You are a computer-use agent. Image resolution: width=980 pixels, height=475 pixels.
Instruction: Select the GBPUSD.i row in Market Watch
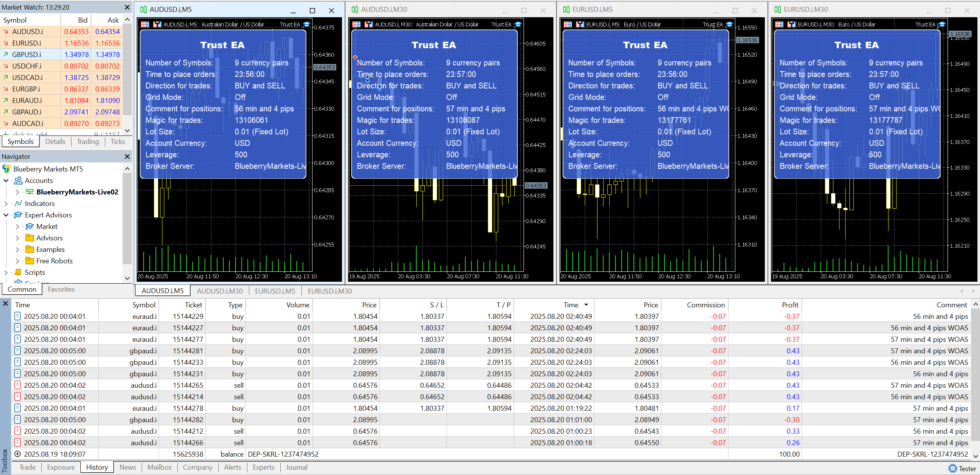coord(26,54)
